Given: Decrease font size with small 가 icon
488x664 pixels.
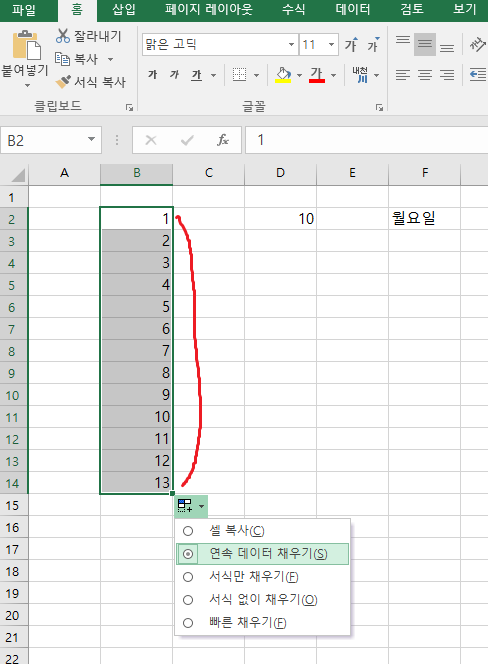Looking at the screenshot, I should [x=373, y=44].
